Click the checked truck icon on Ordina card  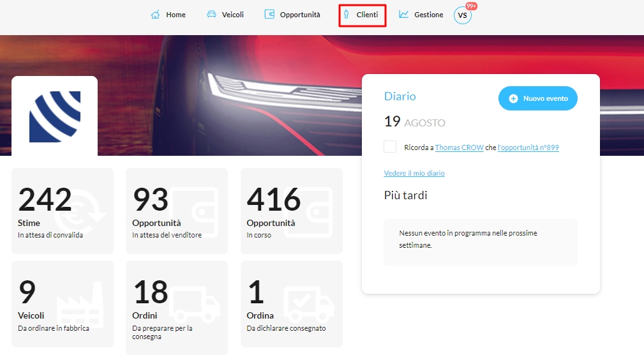click(309, 304)
